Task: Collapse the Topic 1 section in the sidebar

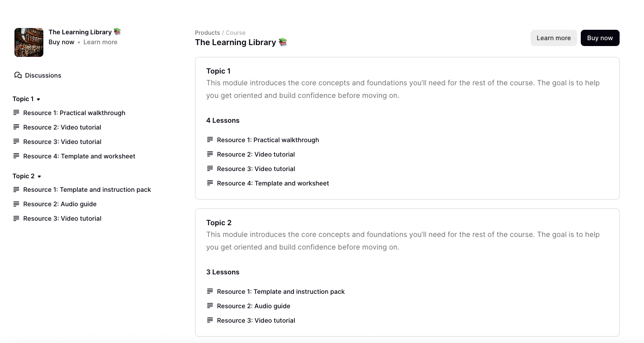Action: tap(38, 99)
